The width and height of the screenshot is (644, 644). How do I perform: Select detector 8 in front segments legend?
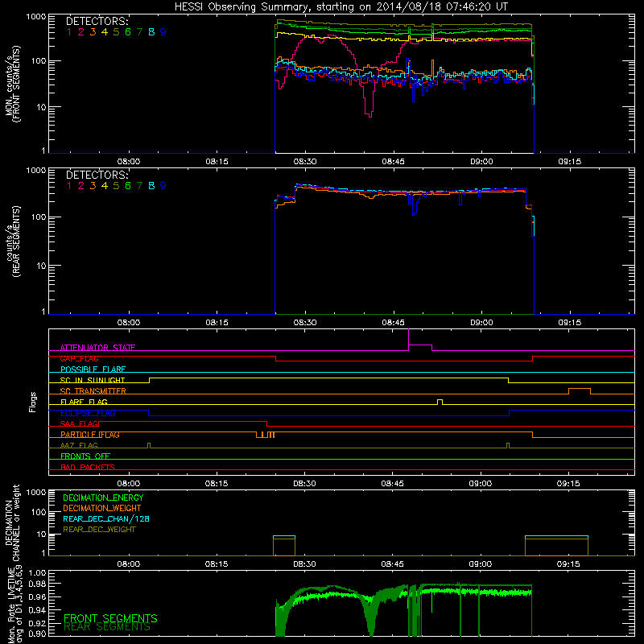[151, 32]
